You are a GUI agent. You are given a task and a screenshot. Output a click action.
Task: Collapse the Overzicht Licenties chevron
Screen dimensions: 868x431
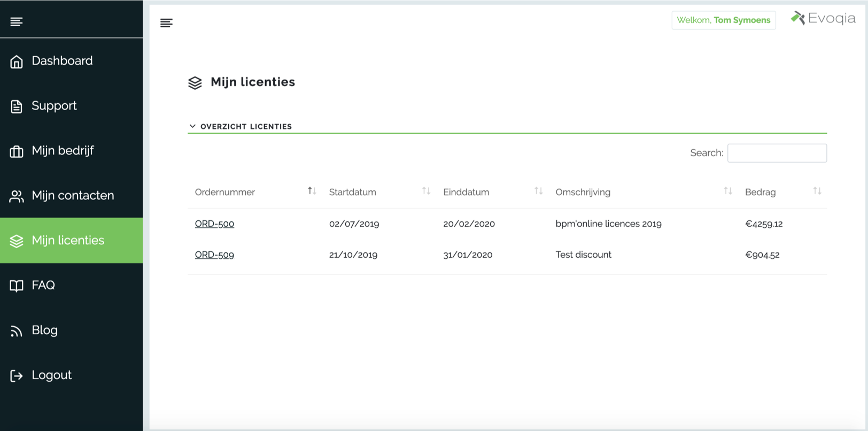click(192, 126)
